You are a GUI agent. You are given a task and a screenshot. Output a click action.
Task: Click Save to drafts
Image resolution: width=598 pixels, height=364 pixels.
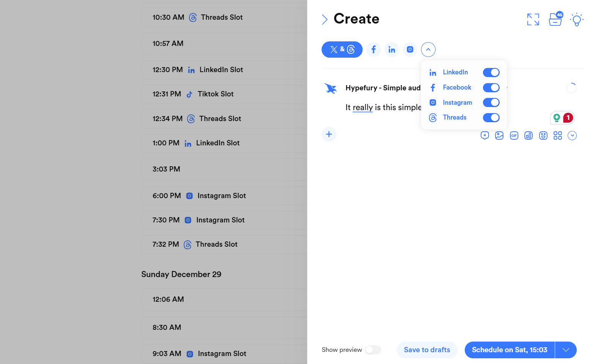pos(427,350)
